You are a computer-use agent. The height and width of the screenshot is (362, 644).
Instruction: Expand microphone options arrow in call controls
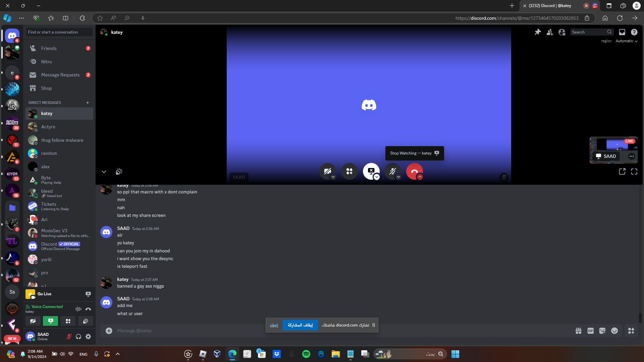tap(398, 177)
